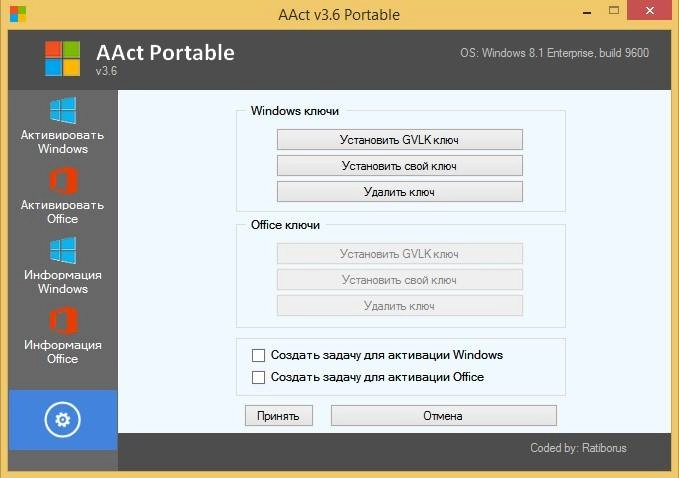Click Office Установить свой ключ button
Screen dimensions: 679x478
[x=400, y=280]
